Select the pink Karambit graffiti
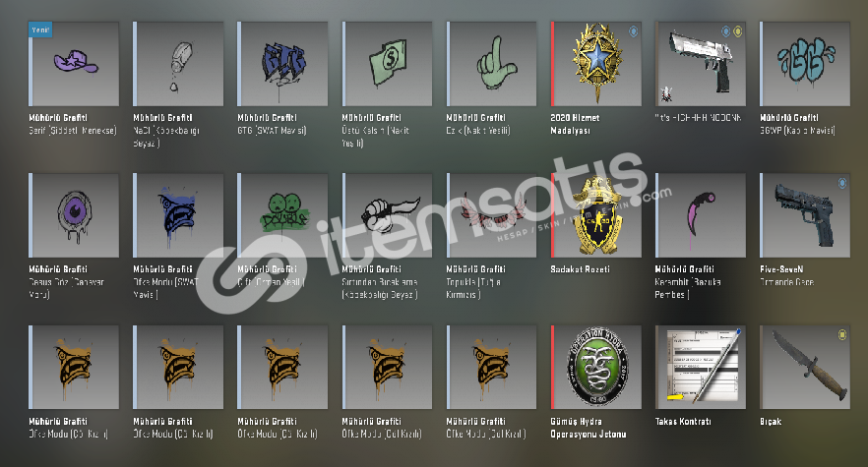 (701, 215)
